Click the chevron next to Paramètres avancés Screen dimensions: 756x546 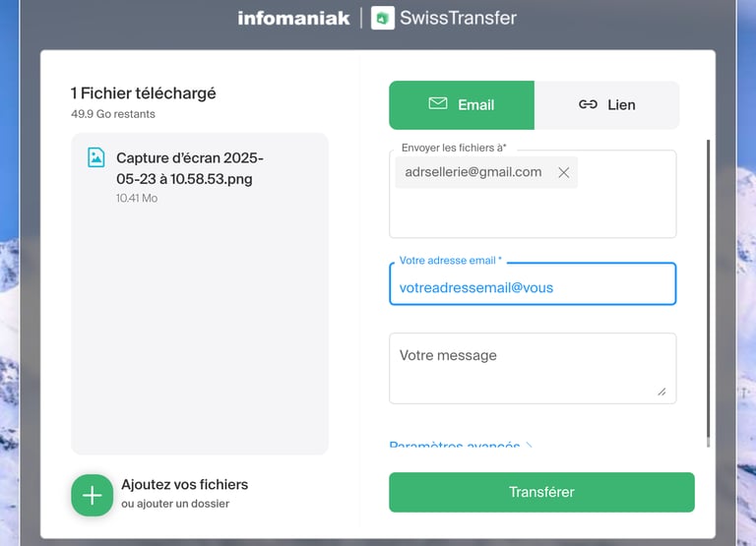[529, 446]
